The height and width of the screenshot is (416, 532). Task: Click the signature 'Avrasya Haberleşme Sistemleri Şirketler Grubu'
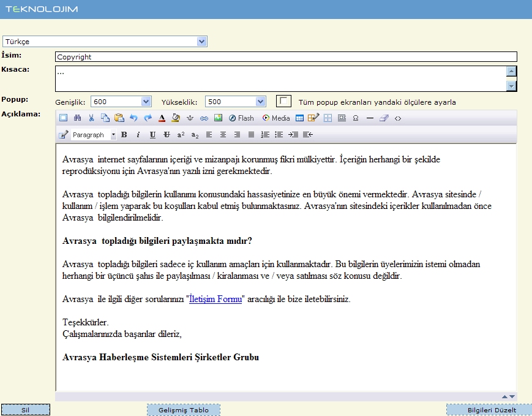point(160,357)
